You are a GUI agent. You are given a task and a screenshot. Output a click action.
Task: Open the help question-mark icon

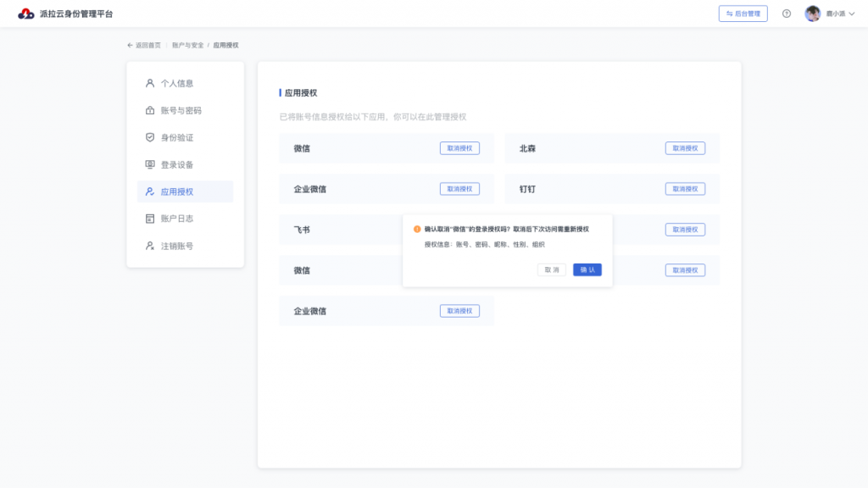[x=786, y=14]
